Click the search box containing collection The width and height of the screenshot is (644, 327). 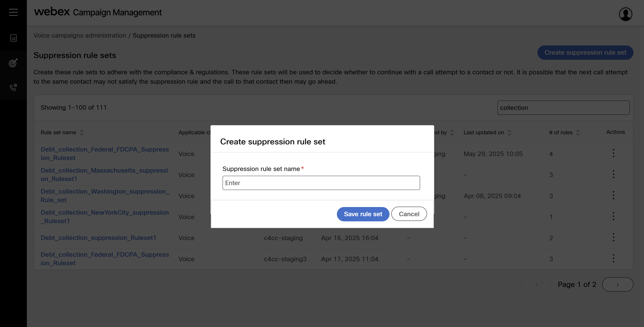563,108
